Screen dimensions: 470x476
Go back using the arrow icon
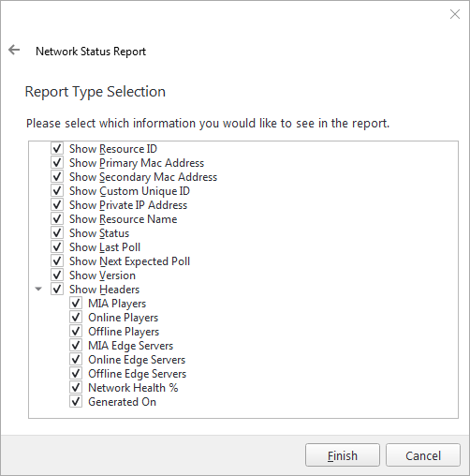[x=14, y=50]
